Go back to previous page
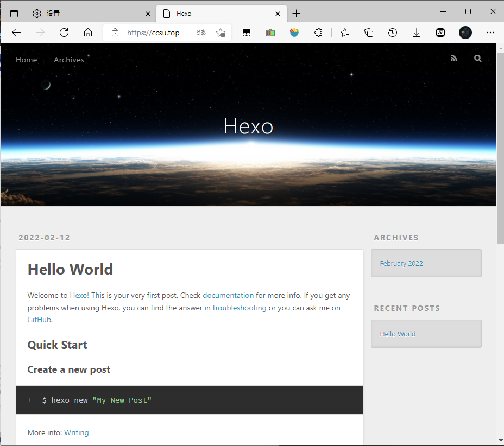This screenshot has height=446, width=504. pos(16,33)
